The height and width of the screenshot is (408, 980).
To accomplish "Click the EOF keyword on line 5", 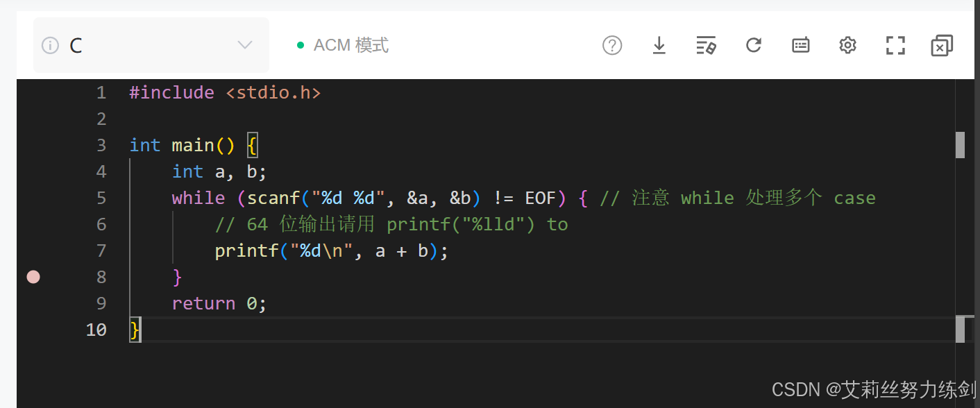I will [541, 198].
